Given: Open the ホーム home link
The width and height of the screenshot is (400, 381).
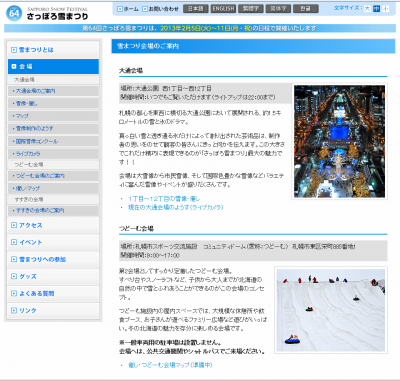Looking at the screenshot, I should pyautogui.click(x=128, y=9).
